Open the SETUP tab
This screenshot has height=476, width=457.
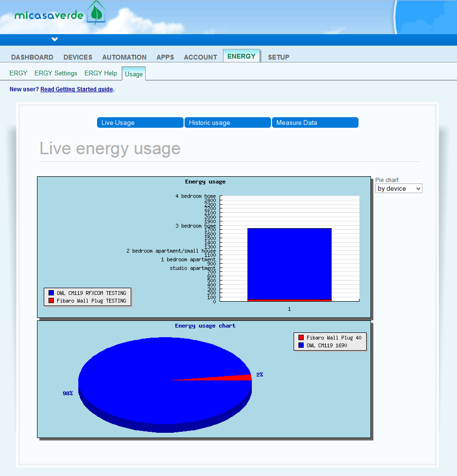(278, 57)
